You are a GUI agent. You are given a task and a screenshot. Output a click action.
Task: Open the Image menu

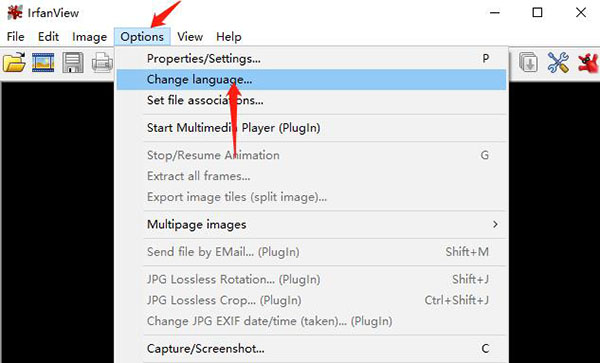[90, 37]
